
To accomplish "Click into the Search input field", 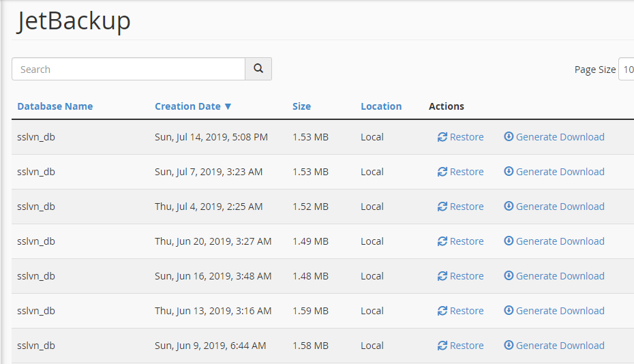I will click(128, 69).
